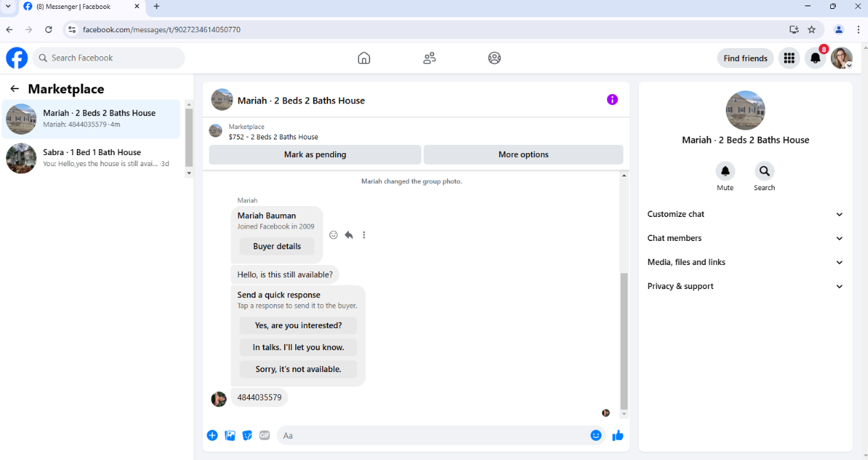Screen dimensions: 868x460
Task: Click the browser back arrow
Action: (x=10, y=30)
